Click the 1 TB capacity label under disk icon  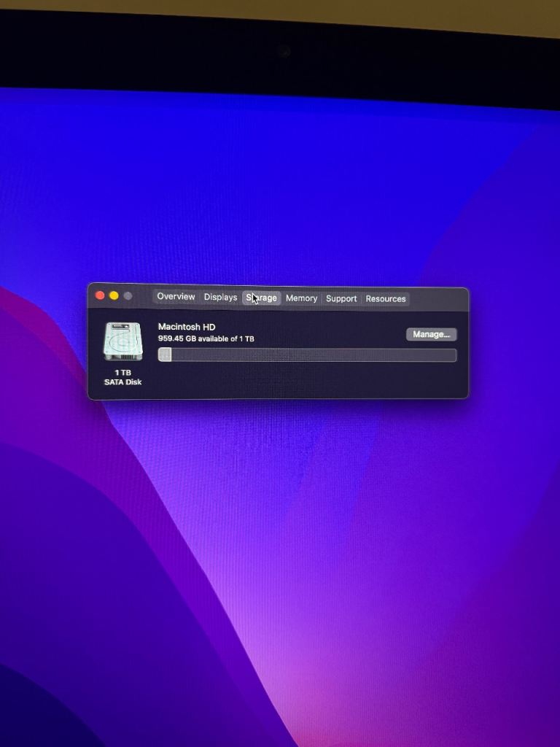pyautogui.click(x=122, y=373)
